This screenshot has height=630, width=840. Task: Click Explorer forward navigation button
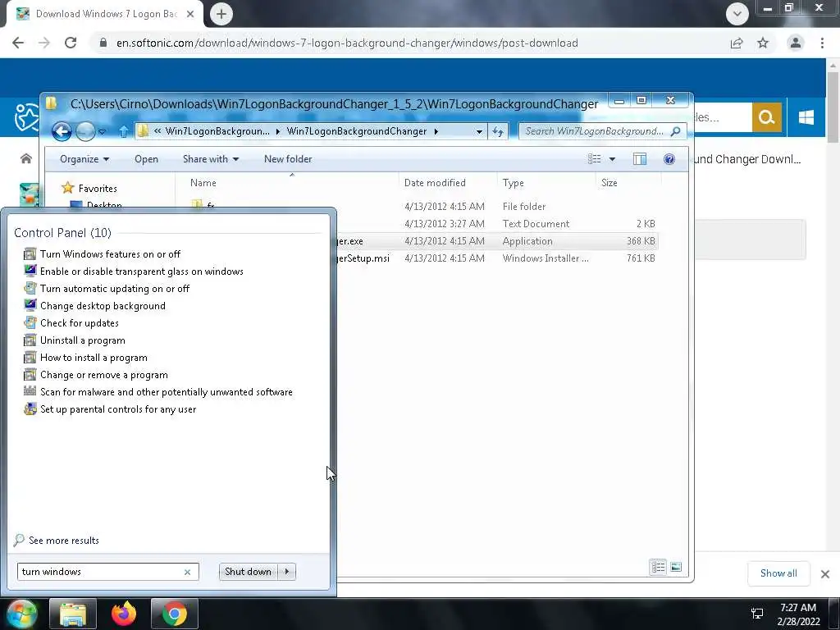85,131
